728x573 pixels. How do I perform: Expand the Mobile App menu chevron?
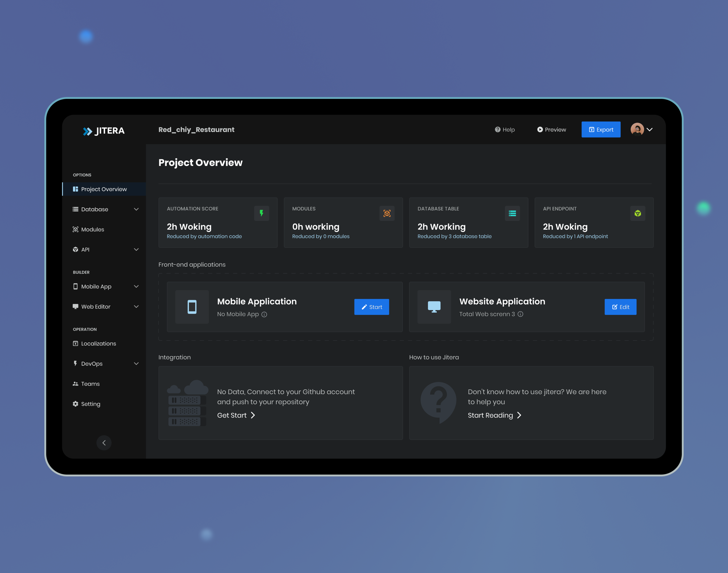136,286
